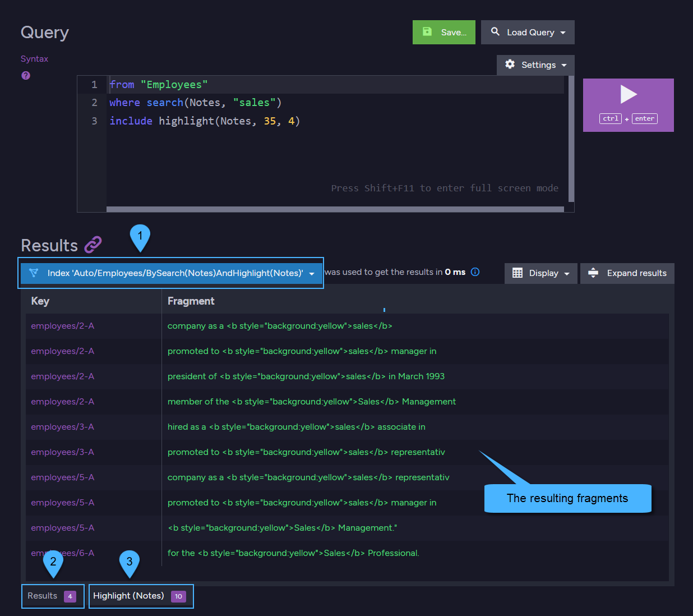
Task: Open employees/2-A with 'member of the' fragment
Action: 62,402
